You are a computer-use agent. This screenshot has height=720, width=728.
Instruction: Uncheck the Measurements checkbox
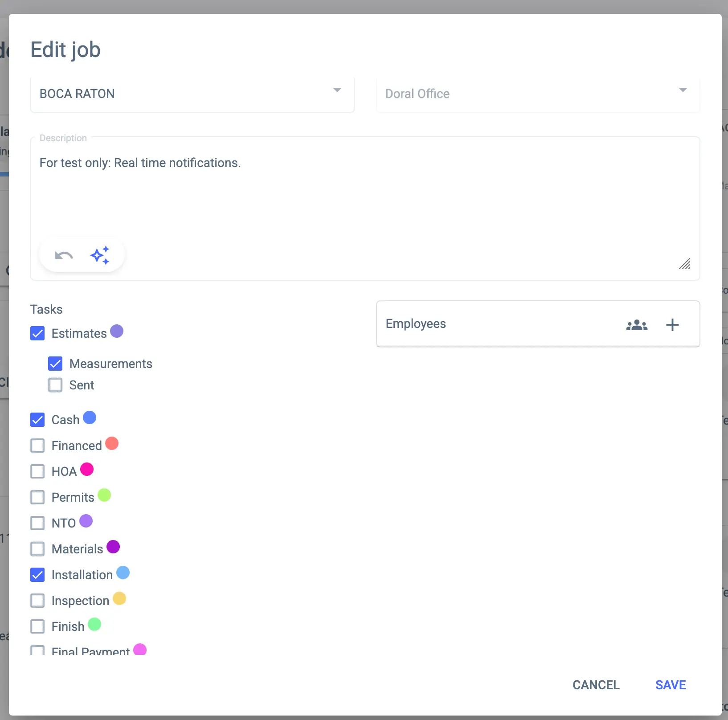[55, 364]
